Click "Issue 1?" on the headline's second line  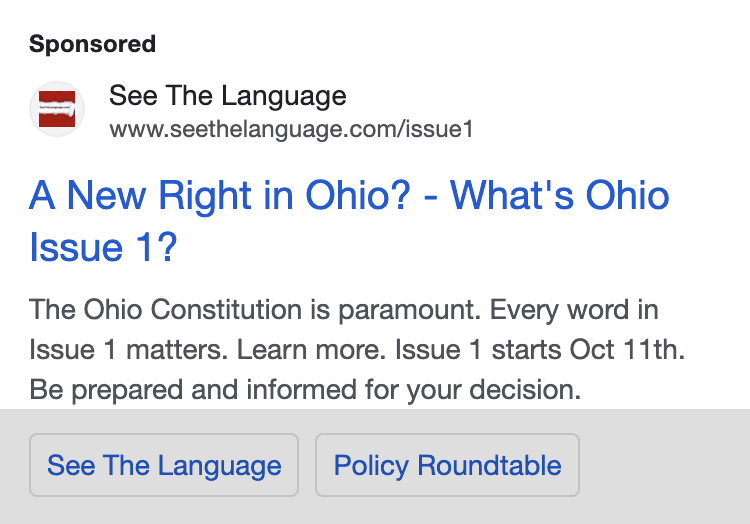(x=103, y=247)
